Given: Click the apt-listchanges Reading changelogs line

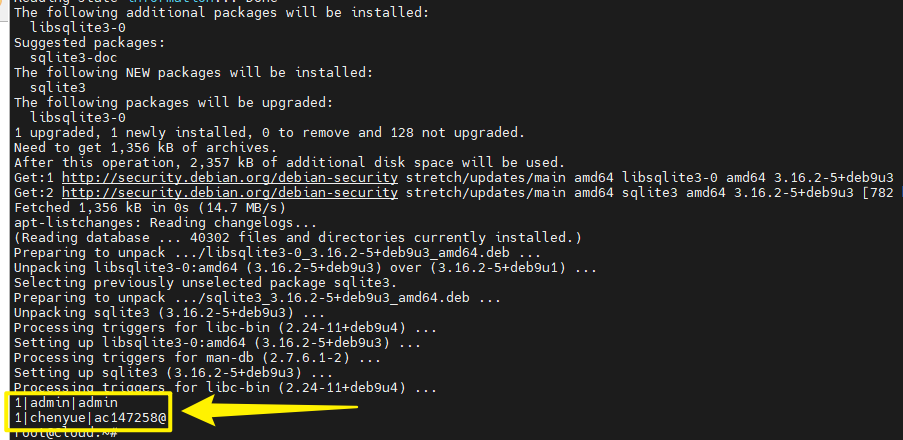Looking at the screenshot, I should pyautogui.click(x=164, y=222).
